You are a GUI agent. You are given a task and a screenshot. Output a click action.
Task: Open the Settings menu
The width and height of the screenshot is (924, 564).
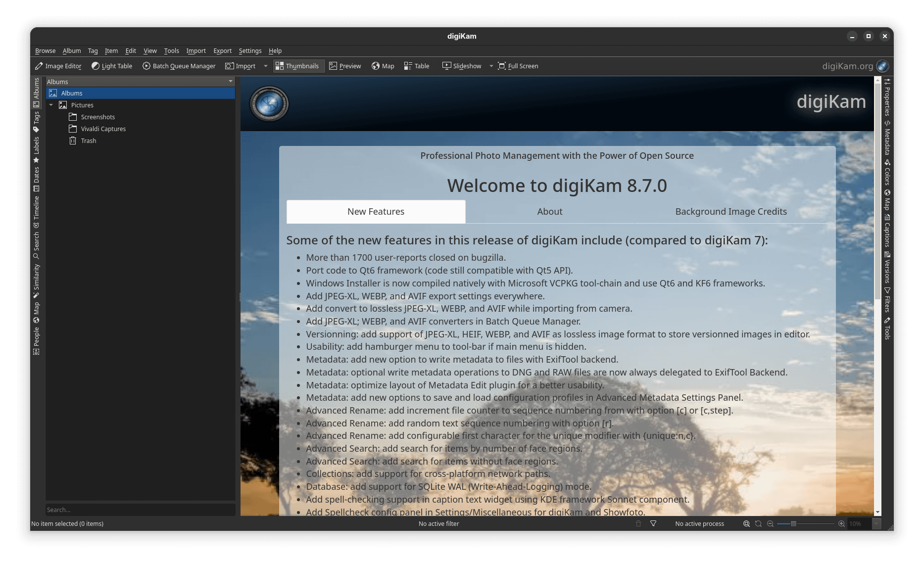(250, 50)
